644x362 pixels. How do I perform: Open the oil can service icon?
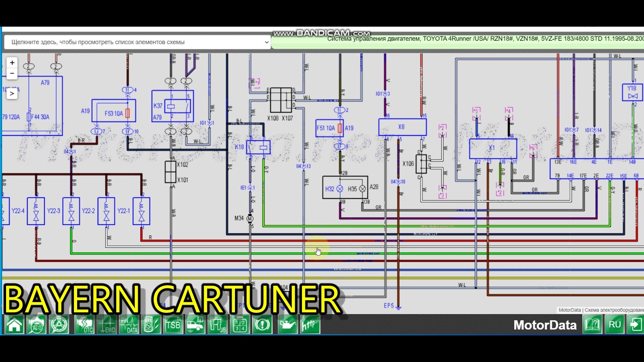(x=288, y=325)
